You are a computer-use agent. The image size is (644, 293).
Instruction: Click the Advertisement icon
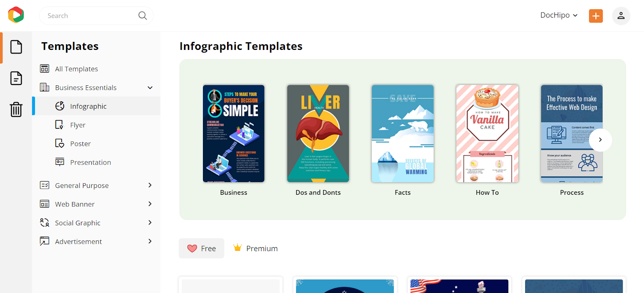point(45,241)
